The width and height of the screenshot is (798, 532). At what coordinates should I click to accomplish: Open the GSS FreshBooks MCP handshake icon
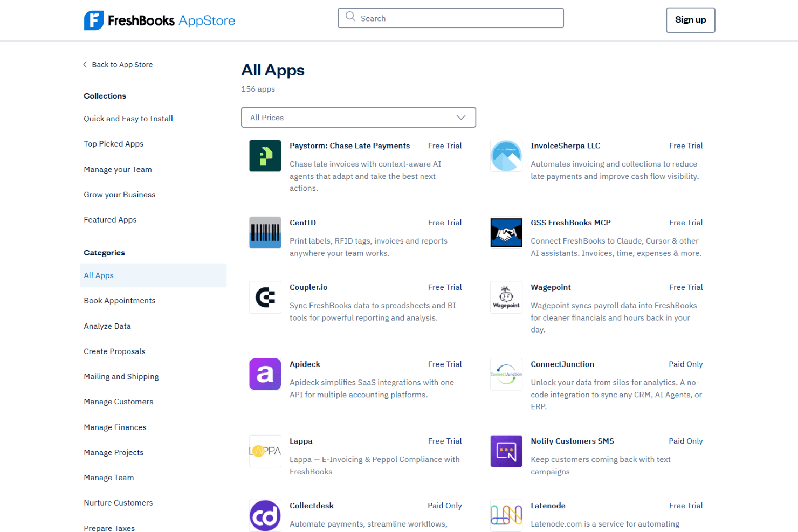pyautogui.click(x=506, y=233)
